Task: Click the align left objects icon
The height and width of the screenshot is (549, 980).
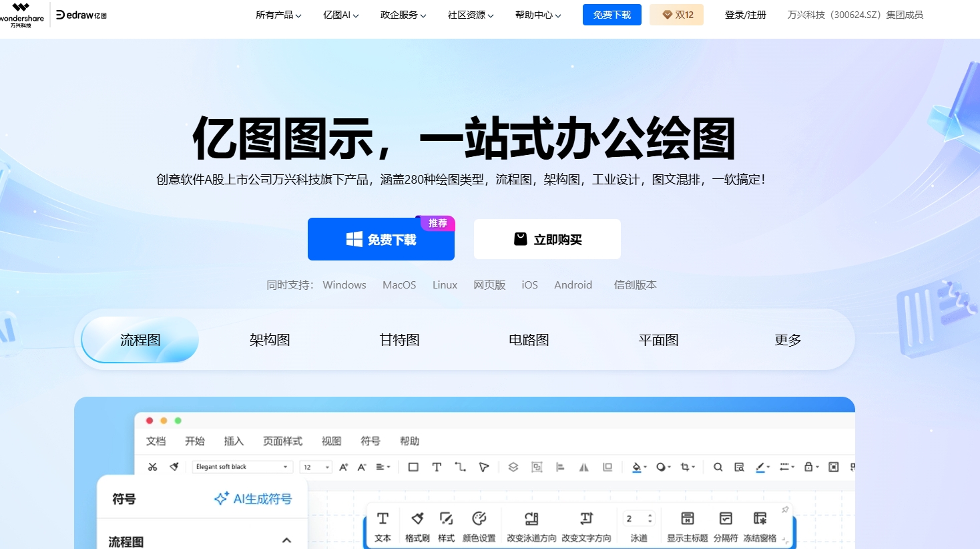Action: pyautogui.click(x=560, y=467)
